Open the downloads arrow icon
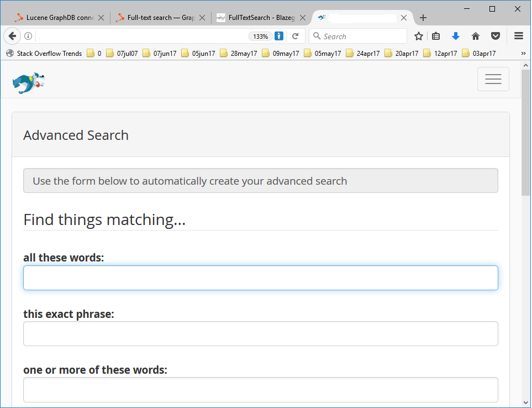The height and width of the screenshot is (408, 532). (456, 36)
